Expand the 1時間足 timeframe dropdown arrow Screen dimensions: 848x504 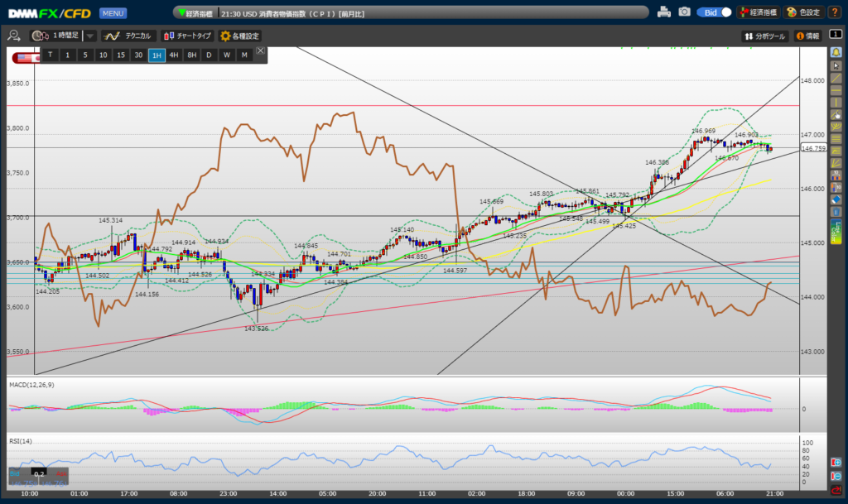coord(90,36)
